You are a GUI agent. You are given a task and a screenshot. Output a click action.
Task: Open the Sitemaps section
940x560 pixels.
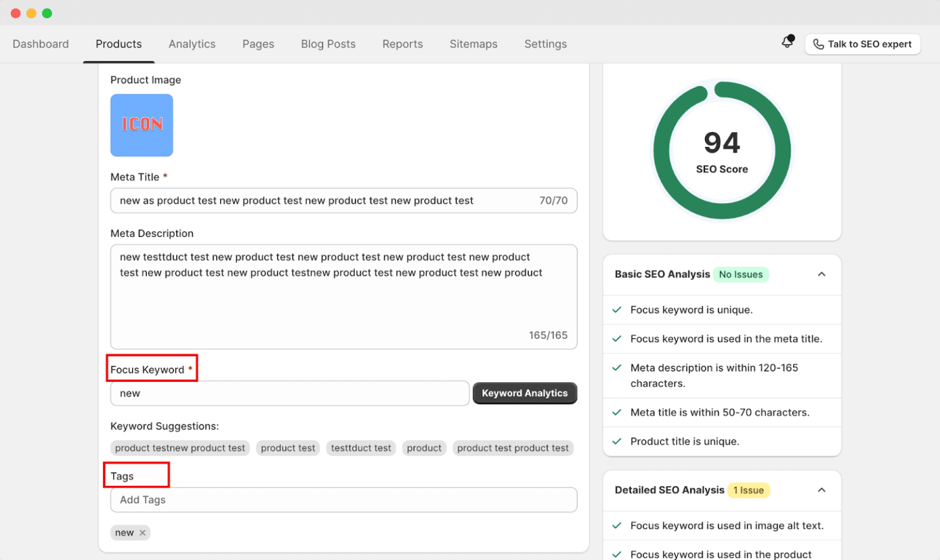click(473, 43)
